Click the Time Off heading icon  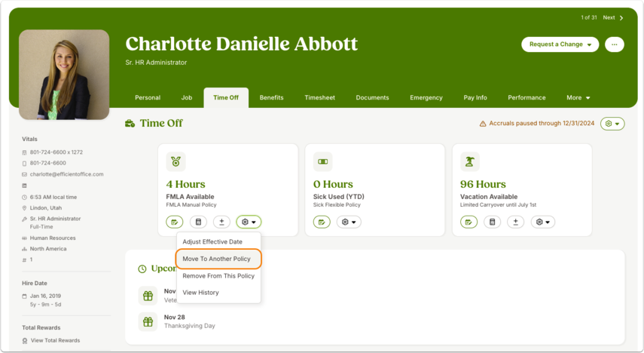coord(130,124)
